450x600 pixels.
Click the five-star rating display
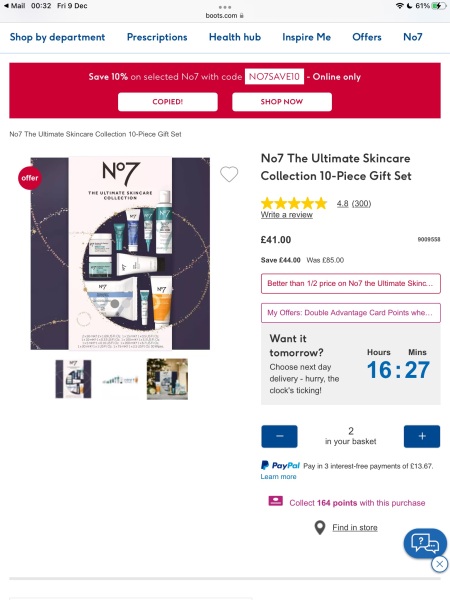(x=294, y=203)
